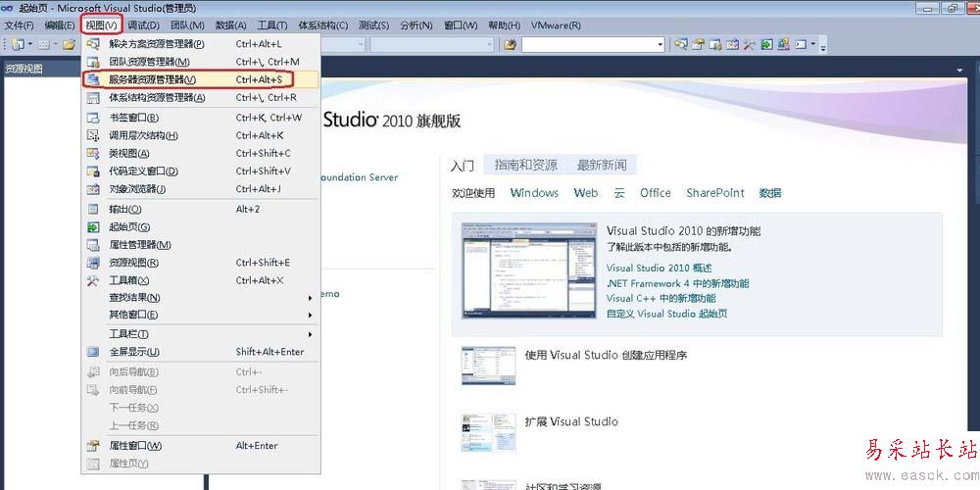Select 服务器资源管理器(V) menu entry
Viewport: 980px width, 490px height.
point(201,79)
